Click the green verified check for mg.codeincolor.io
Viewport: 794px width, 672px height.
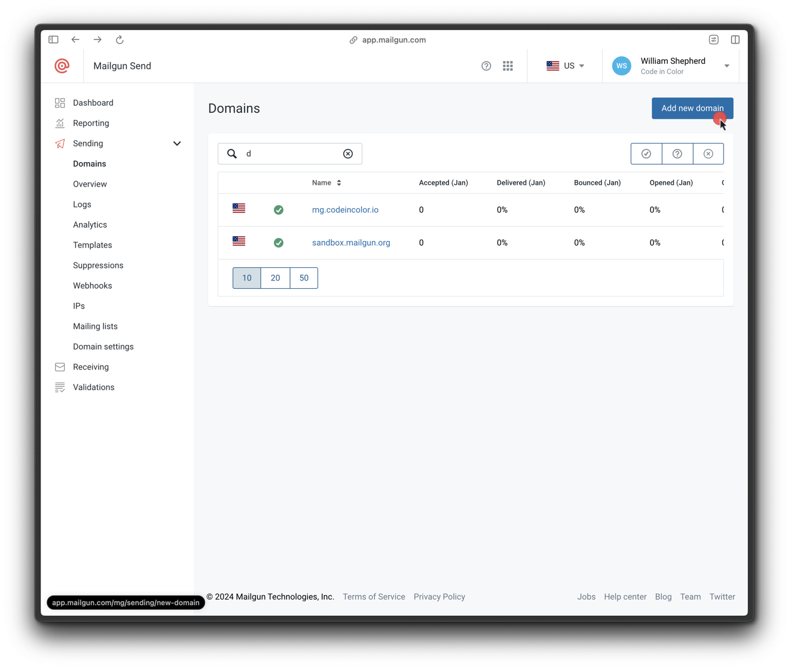(279, 210)
